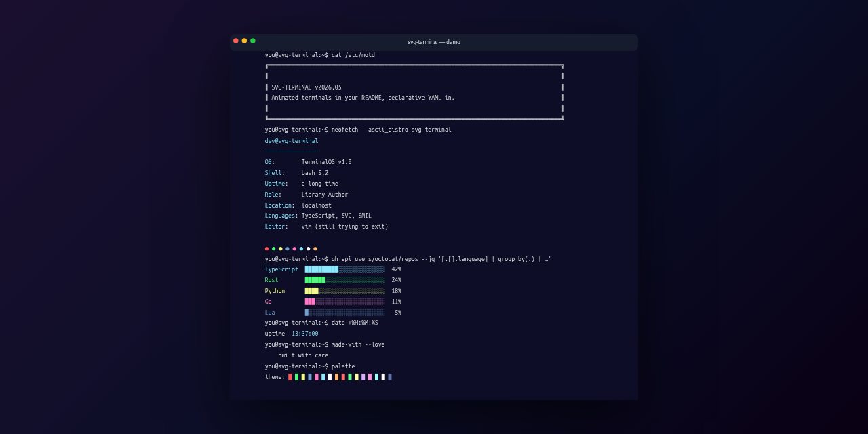Click the green dot in neofetch color row

point(273,249)
